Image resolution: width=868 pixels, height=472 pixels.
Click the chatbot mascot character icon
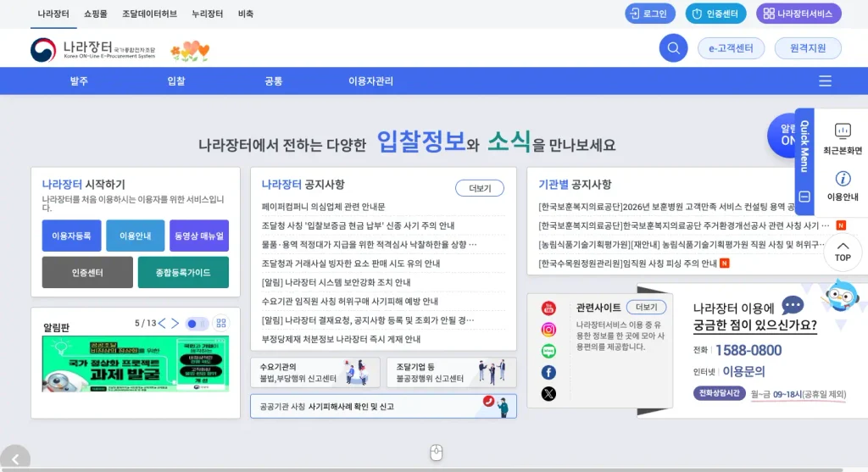(841, 296)
